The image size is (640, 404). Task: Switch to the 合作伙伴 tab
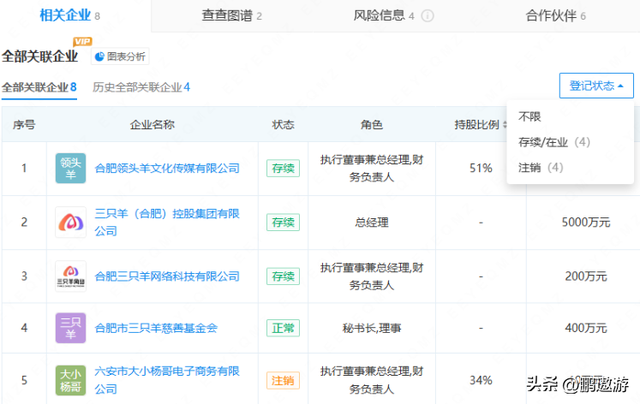(556, 16)
